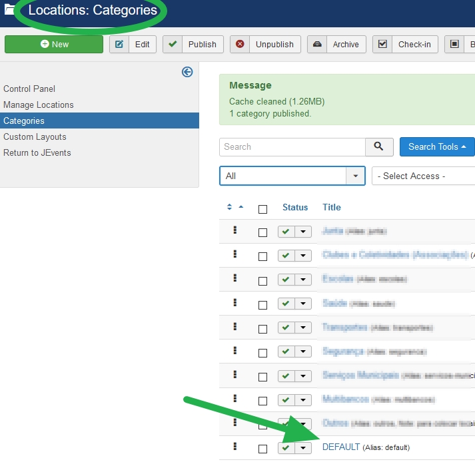Screen dimensions: 475x476
Task: Open status dropdown arrow on the Junta row
Action: [x=303, y=232]
